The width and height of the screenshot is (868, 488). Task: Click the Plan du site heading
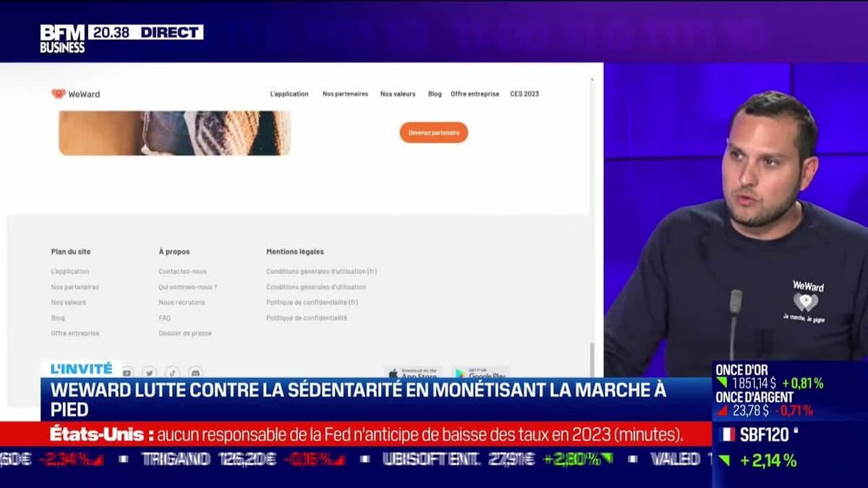click(x=71, y=252)
